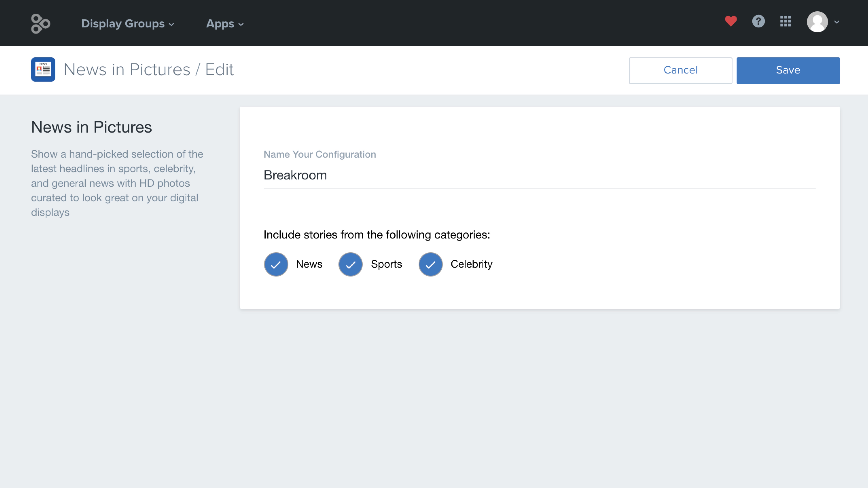Open the apps grid launcher icon
868x488 pixels.
click(785, 21)
